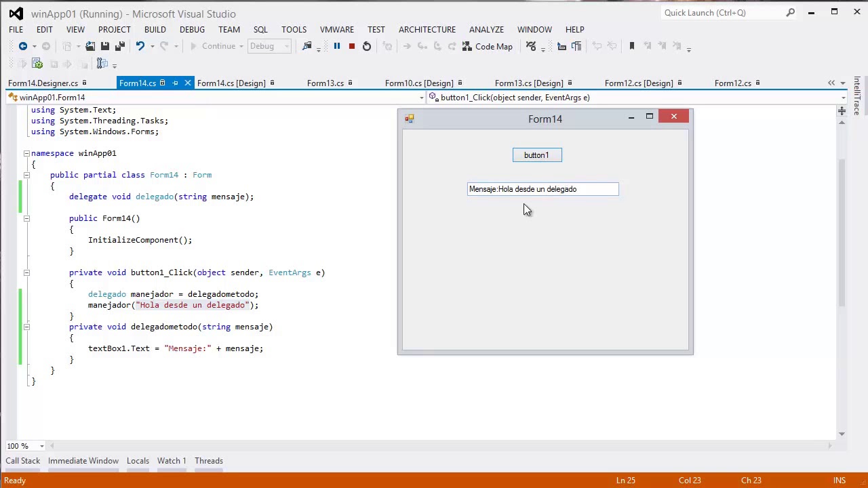
Task: Close the Form14.cs tab
Action: [x=188, y=83]
